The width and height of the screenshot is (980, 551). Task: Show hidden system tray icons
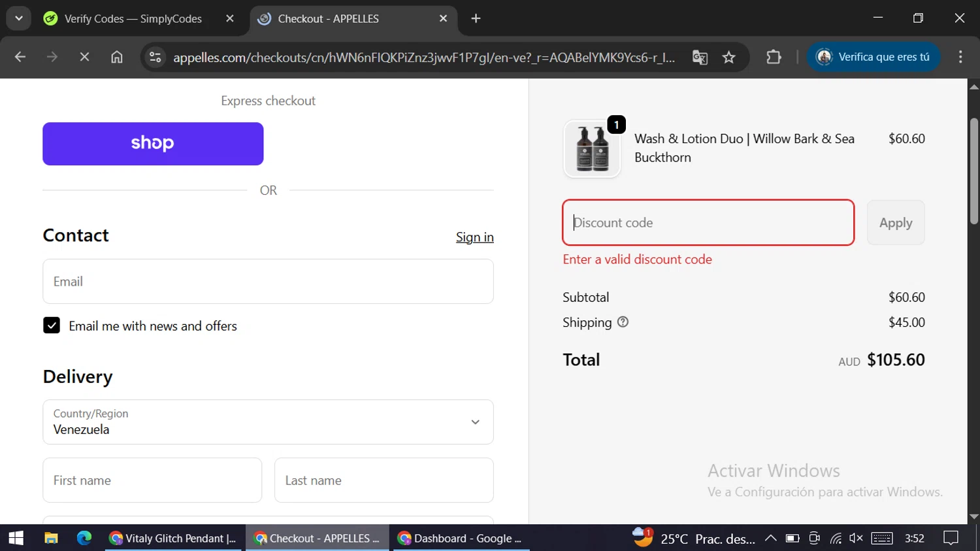point(770,538)
